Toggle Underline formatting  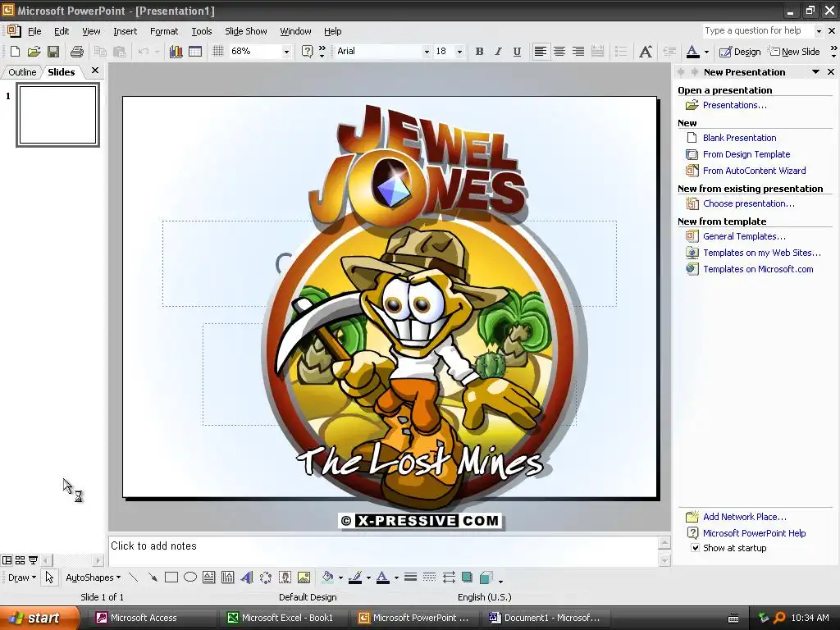[x=517, y=52]
